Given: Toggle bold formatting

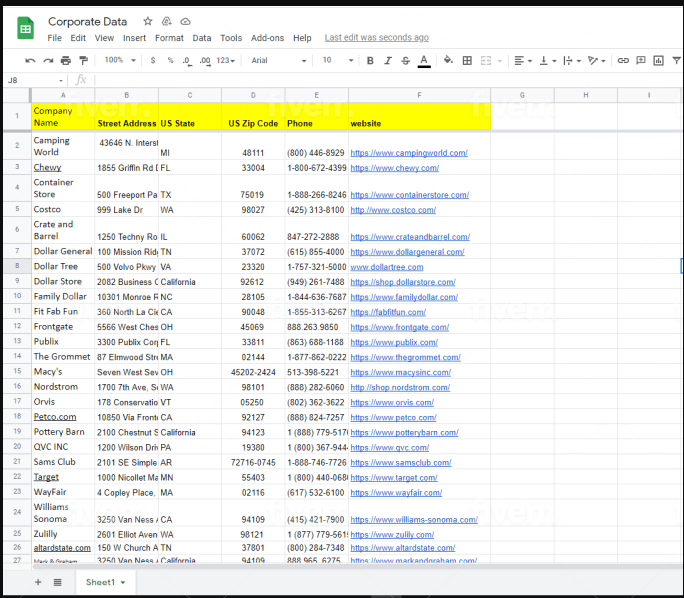Looking at the screenshot, I should (x=370, y=61).
